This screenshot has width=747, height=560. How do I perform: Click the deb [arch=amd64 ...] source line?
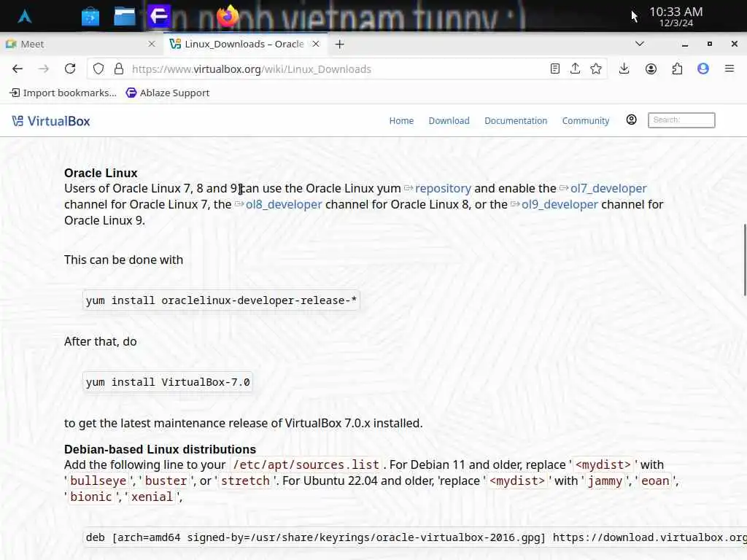point(415,537)
